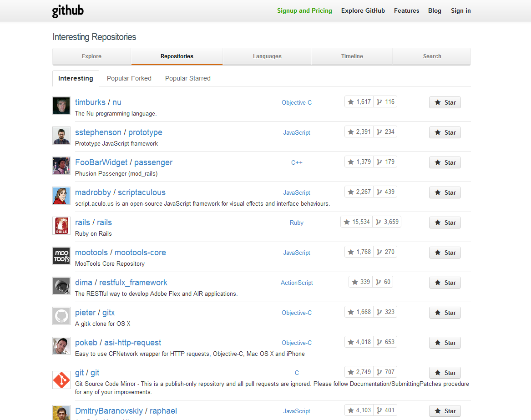View stargazers count 15,534 for rails
The width and height of the screenshot is (531, 420).
point(357,222)
